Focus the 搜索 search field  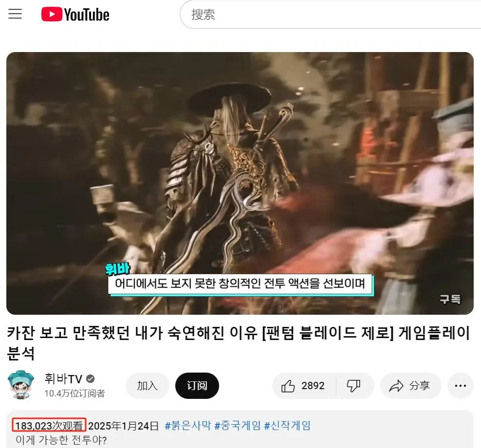(x=331, y=15)
